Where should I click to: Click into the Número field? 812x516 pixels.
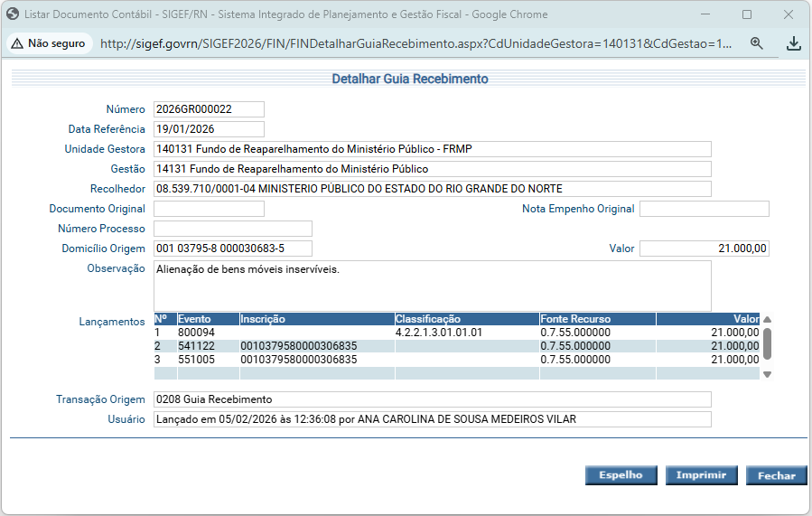(x=209, y=109)
